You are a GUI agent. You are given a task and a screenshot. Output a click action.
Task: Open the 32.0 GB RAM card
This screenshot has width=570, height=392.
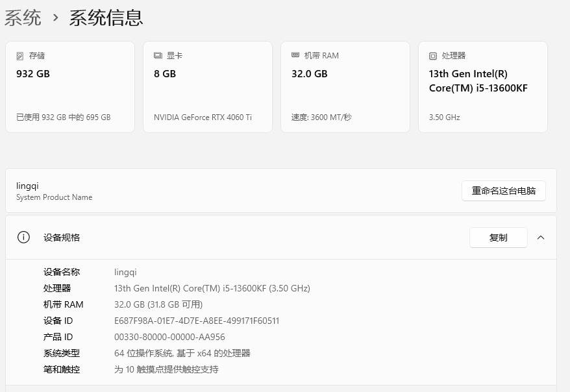[x=345, y=87]
